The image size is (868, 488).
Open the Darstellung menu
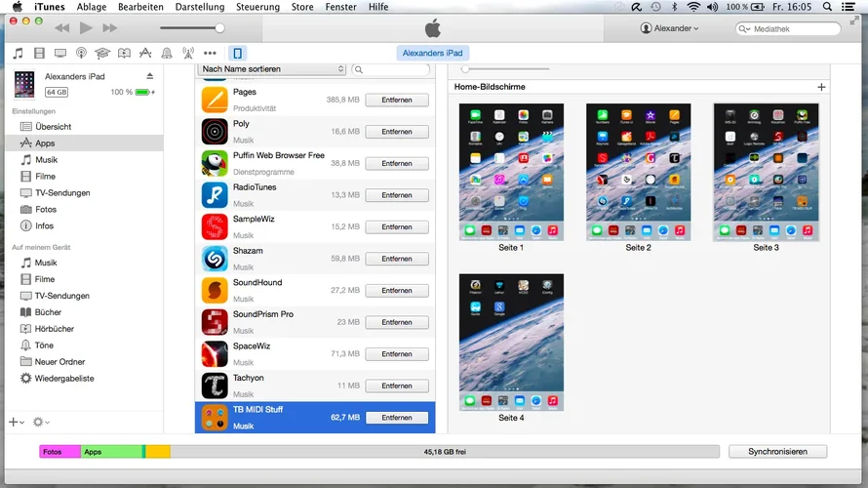[x=200, y=7]
